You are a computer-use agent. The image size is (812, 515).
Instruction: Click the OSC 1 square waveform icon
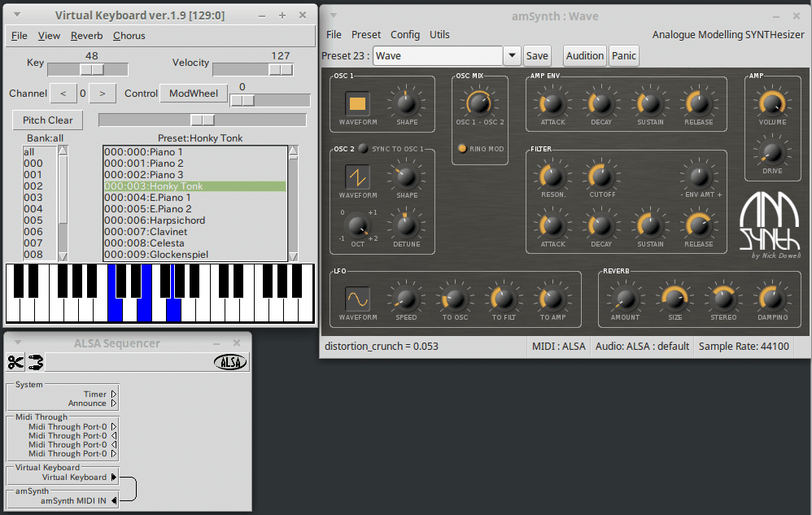[357, 103]
